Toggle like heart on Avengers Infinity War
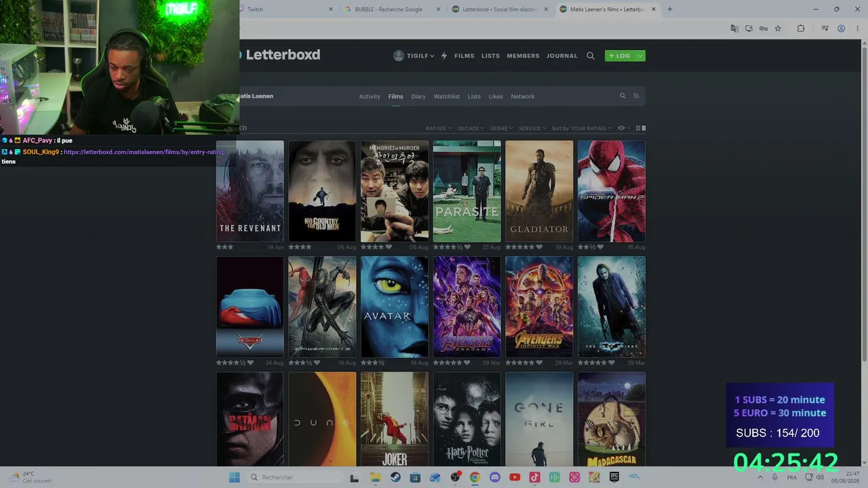868x488 pixels. point(539,363)
